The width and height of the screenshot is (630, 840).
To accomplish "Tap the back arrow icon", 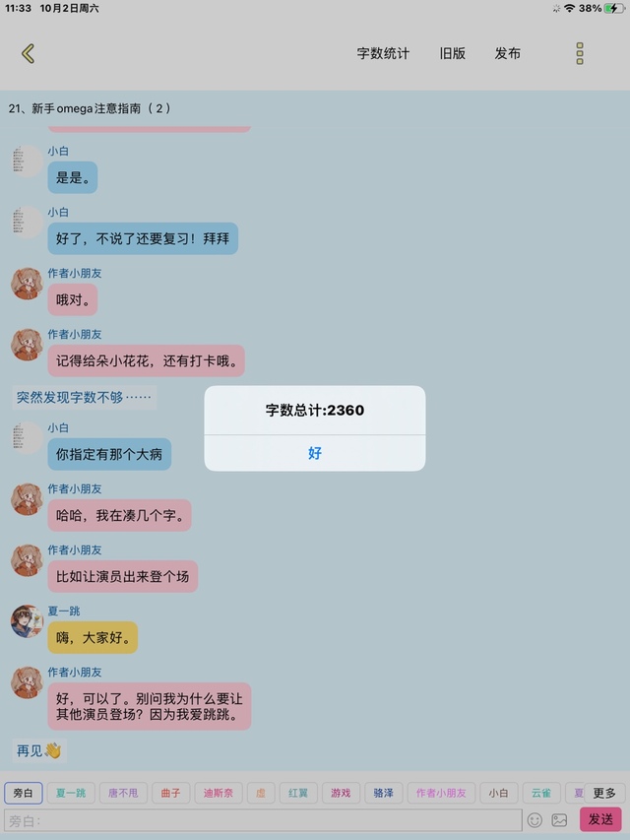I will 28,53.
